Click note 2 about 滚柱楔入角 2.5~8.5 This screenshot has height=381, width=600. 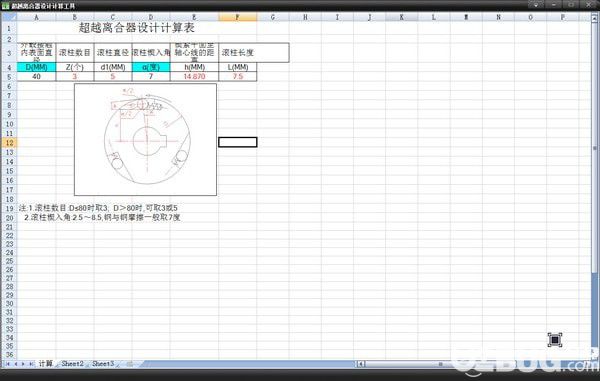click(102, 218)
